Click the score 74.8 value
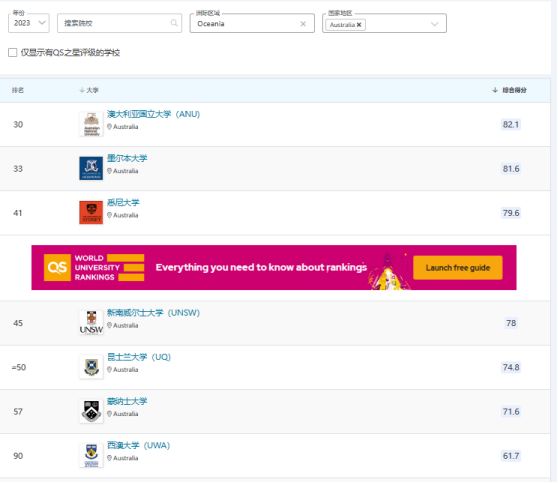The height and width of the screenshot is (483, 558). [x=511, y=367]
